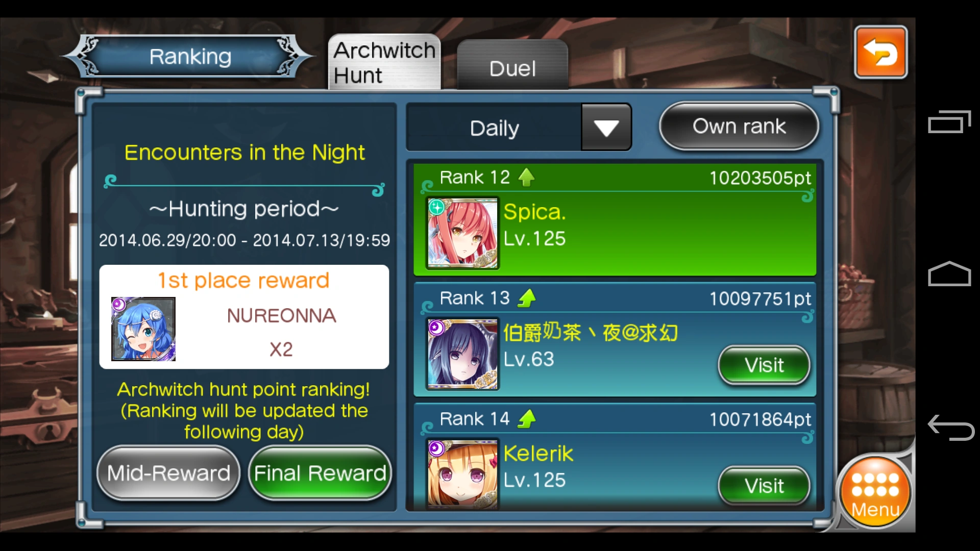The height and width of the screenshot is (551, 980).
Task: Select the Rank 12 Spica entry
Action: pyautogui.click(x=615, y=219)
